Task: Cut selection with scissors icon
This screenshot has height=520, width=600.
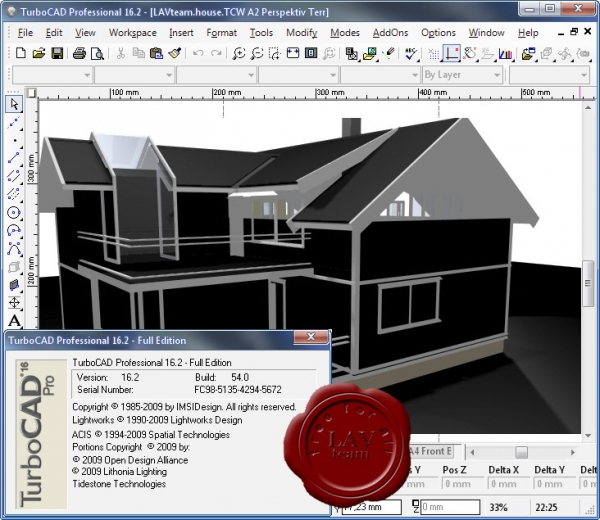Action: [x=121, y=53]
